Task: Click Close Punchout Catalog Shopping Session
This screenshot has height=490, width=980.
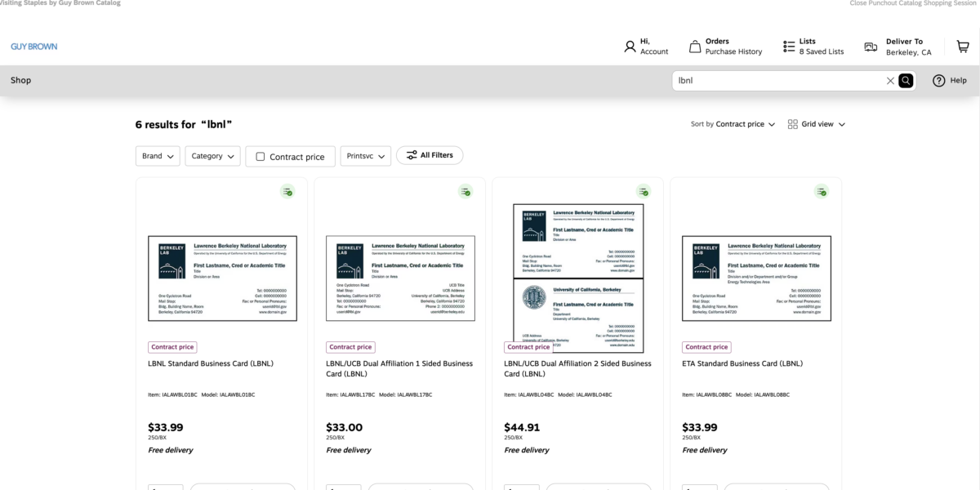Action: point(913,3)
